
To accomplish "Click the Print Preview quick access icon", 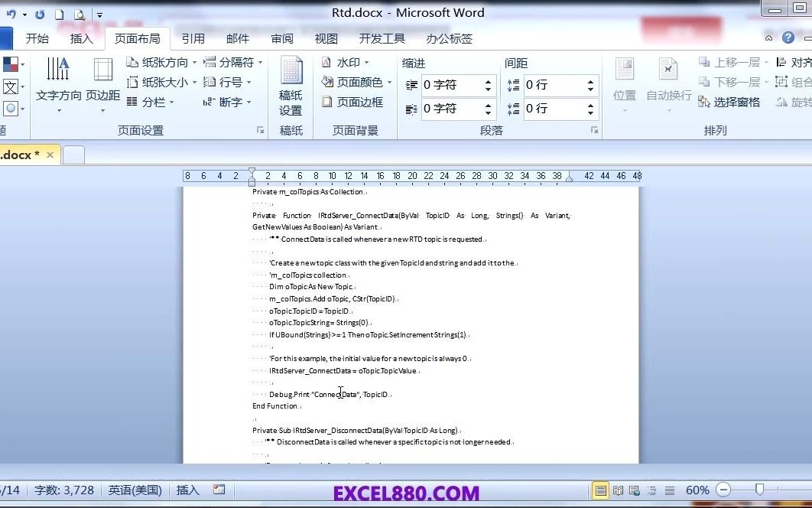I will tap(80, 13).
